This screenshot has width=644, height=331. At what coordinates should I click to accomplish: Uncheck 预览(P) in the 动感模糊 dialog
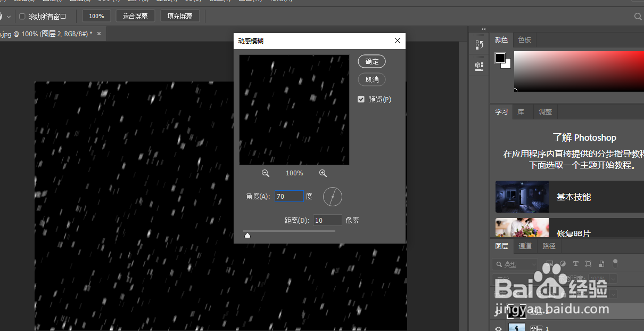361,99
